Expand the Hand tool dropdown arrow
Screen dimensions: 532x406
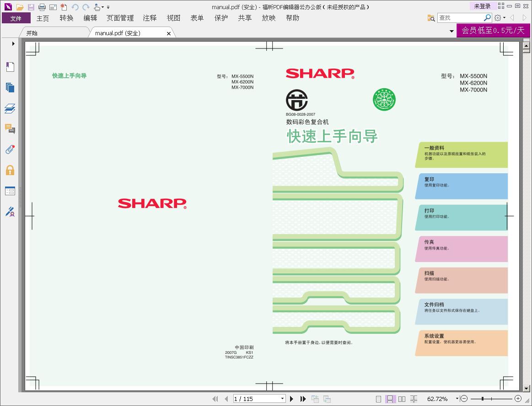click(x=103, y=7)
